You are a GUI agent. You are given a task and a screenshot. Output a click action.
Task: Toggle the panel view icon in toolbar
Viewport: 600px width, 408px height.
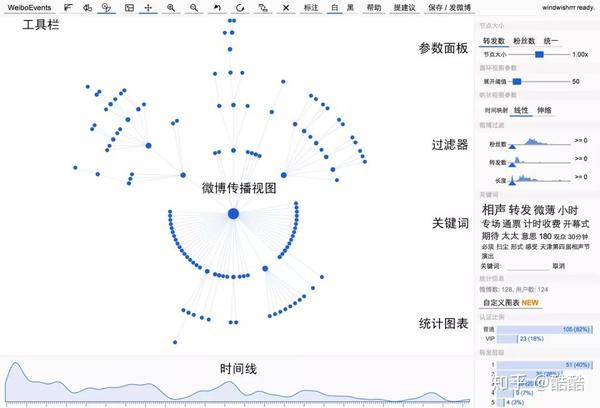(x=129, y=7)
